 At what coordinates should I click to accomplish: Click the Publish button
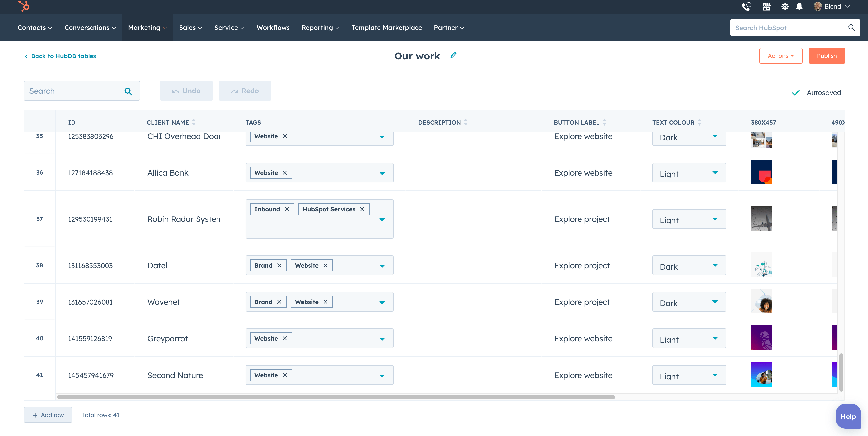(827, 55)
